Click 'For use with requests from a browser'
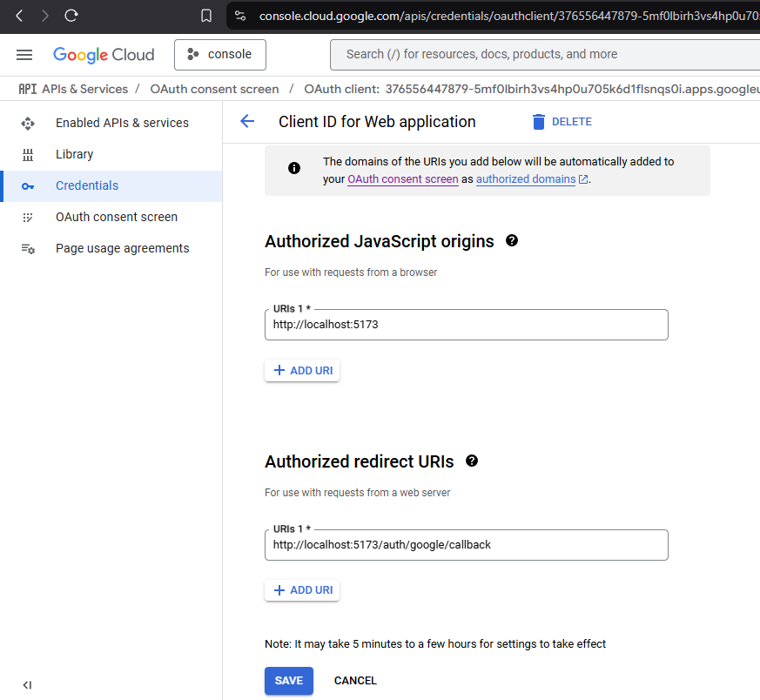The height and width of the screenshot is (700, 760). coord(351,273)
